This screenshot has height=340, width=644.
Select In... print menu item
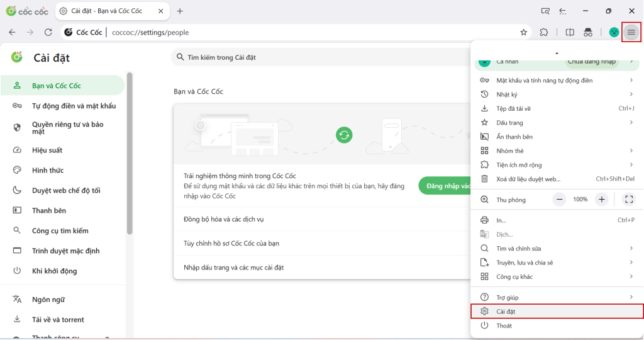pyautogui.click(x=557, y=220)
